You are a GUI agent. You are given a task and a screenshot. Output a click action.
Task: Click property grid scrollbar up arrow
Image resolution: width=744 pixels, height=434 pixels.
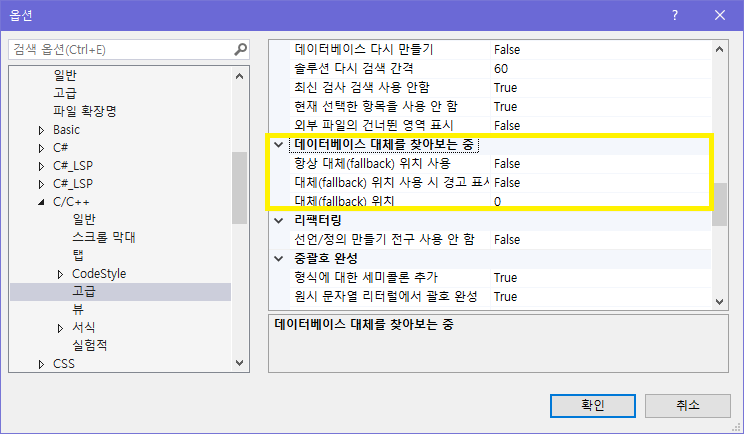[x=719, y=49]
